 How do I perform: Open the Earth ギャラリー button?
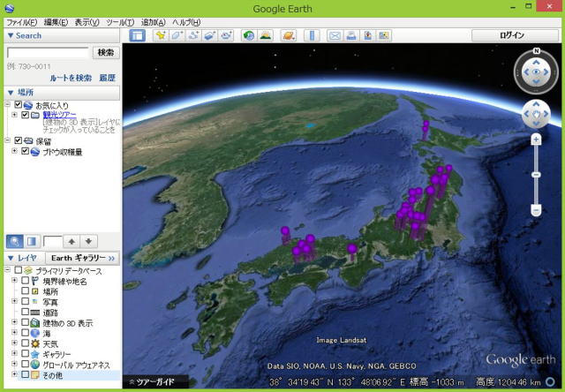[82, 258]
